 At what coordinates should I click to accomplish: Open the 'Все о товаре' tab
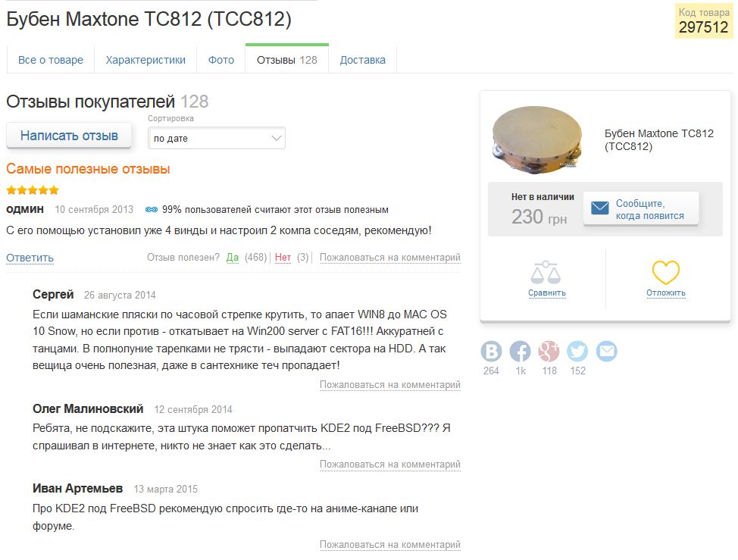click(50, 60)
